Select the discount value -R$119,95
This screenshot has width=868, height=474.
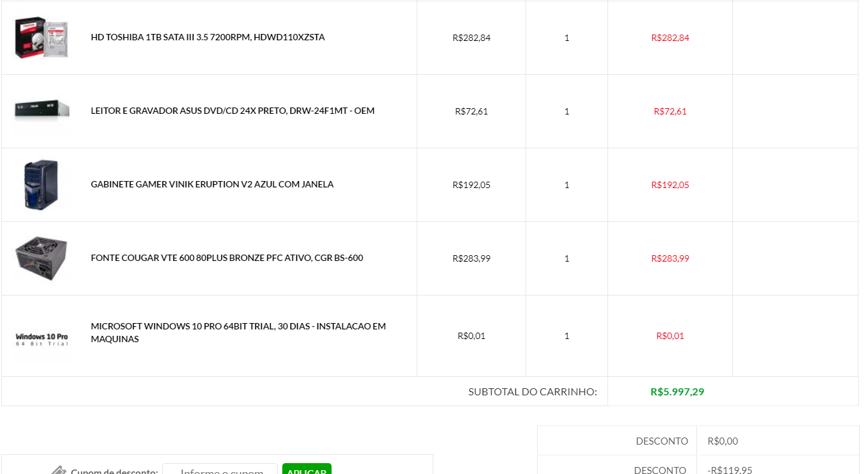pyautogui.click(x=730, y=470)
